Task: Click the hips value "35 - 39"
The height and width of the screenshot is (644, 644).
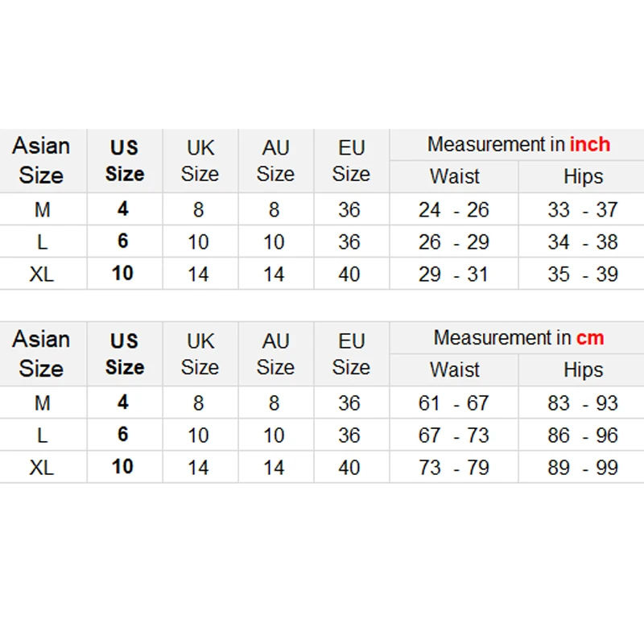Action: (582, 275)
